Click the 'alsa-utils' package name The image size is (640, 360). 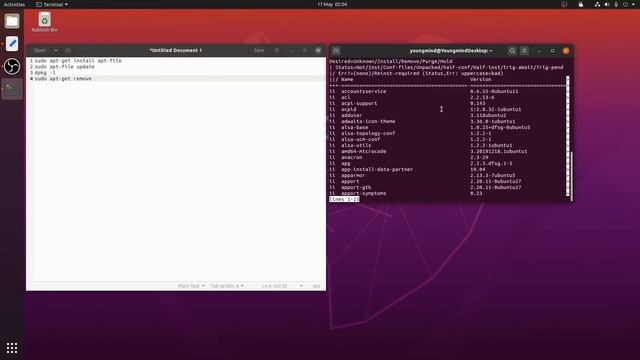[x=356, y=145]
